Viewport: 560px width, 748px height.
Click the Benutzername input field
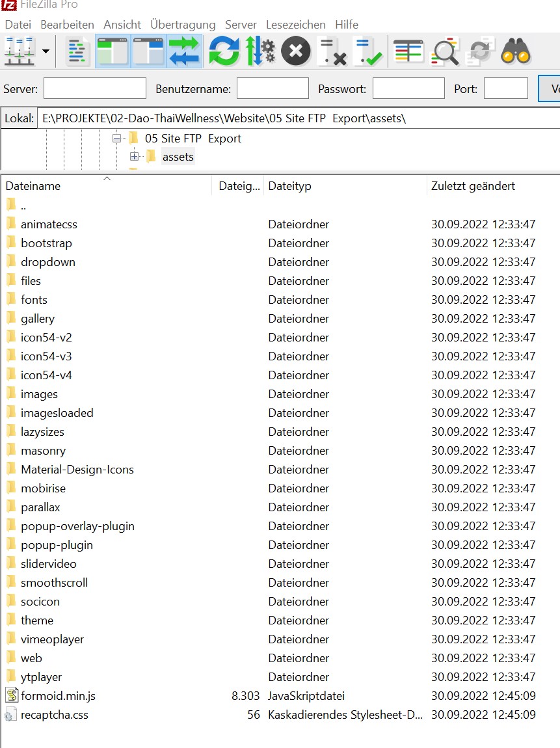pyautogui.click(x=273, y=88)
